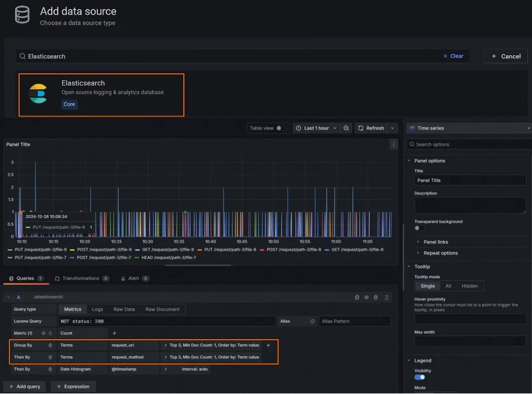
Task: Switch to the Transformations tab
Action: click(80, 278)
